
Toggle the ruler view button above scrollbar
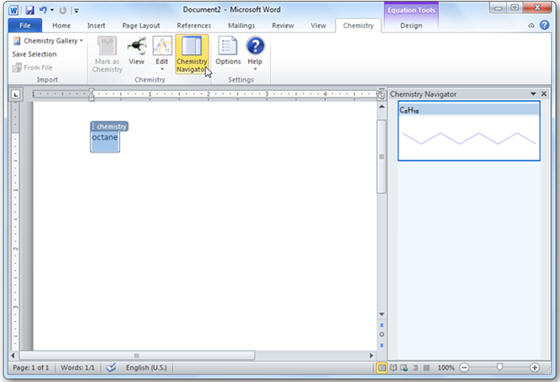(x=381, y=95)
